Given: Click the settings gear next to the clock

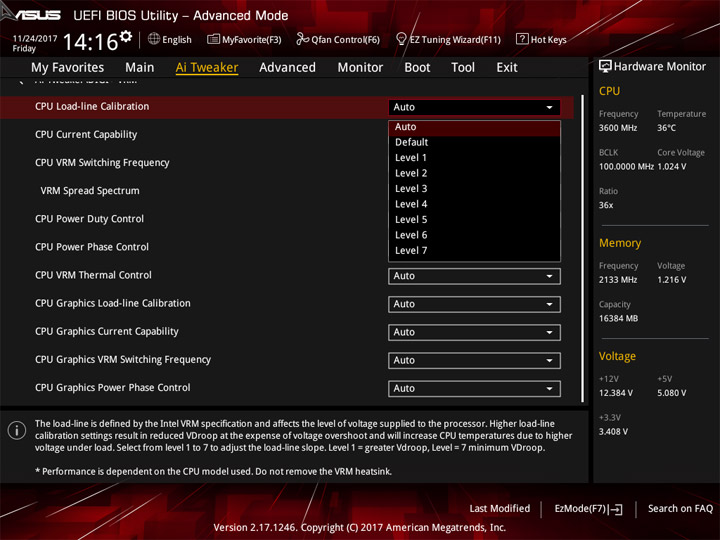Looking at the screenshot, I should coord(126,36).
